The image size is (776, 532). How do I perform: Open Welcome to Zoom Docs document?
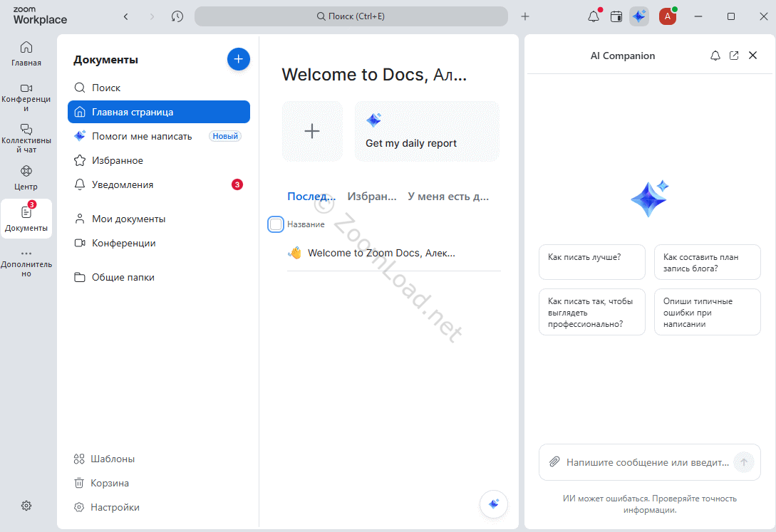tap(394, 253)
